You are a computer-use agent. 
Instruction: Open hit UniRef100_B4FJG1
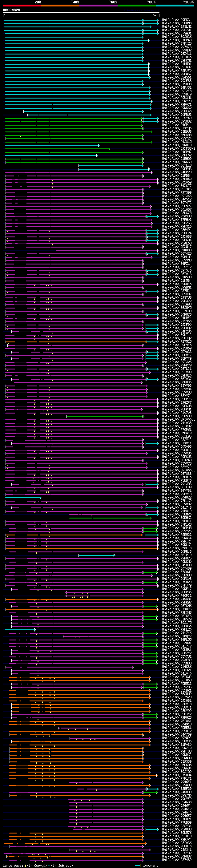(x=177, y=88)
